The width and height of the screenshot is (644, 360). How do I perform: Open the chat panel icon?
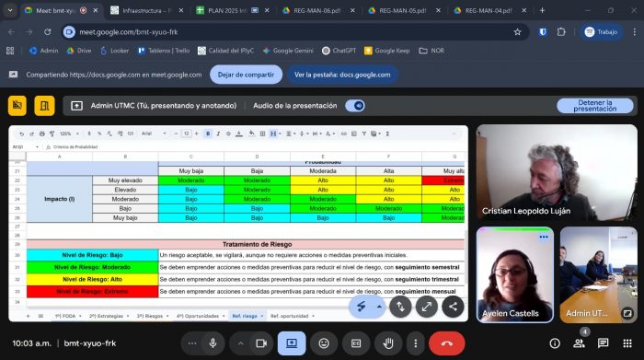pos(603,343)
